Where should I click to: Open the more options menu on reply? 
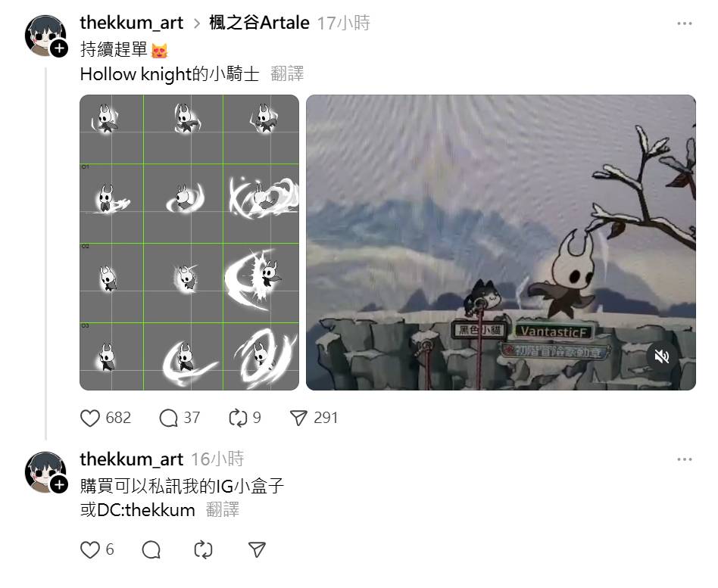point(684,459)
